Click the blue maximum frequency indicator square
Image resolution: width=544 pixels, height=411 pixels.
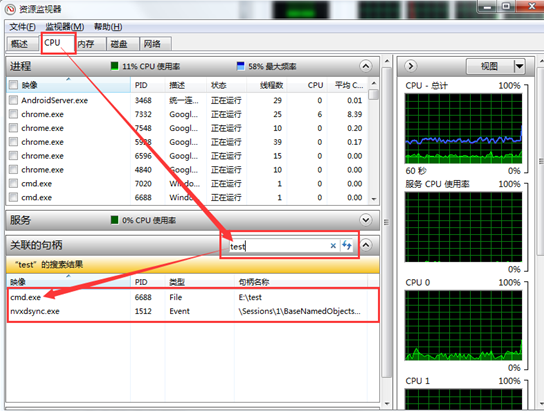pyautogui.click(x=240, y=66)
